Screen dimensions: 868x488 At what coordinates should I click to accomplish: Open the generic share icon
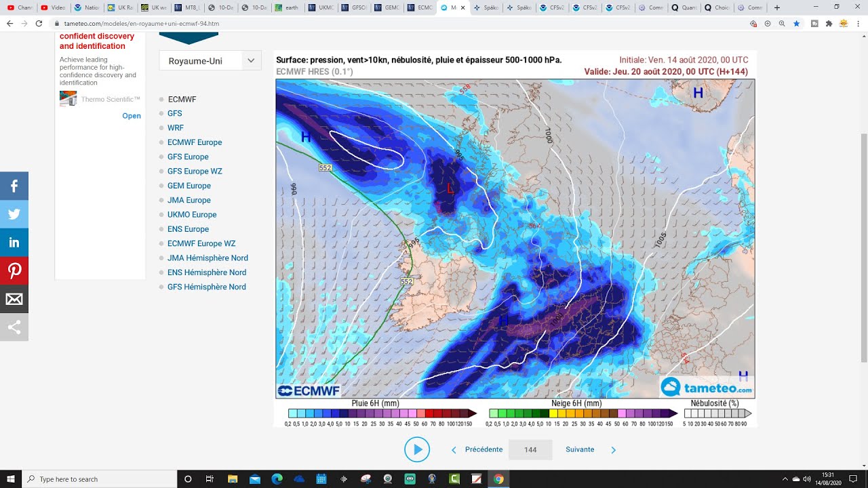14,328
